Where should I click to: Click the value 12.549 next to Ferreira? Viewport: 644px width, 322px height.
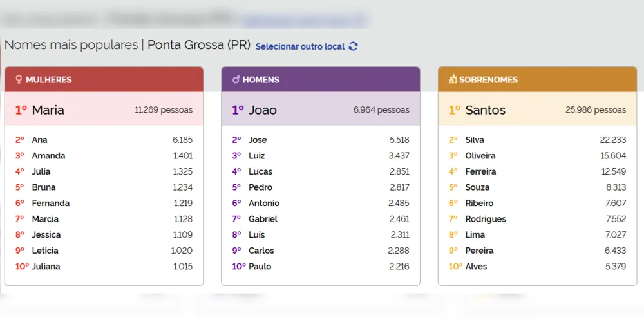click(x=614, y=172)
